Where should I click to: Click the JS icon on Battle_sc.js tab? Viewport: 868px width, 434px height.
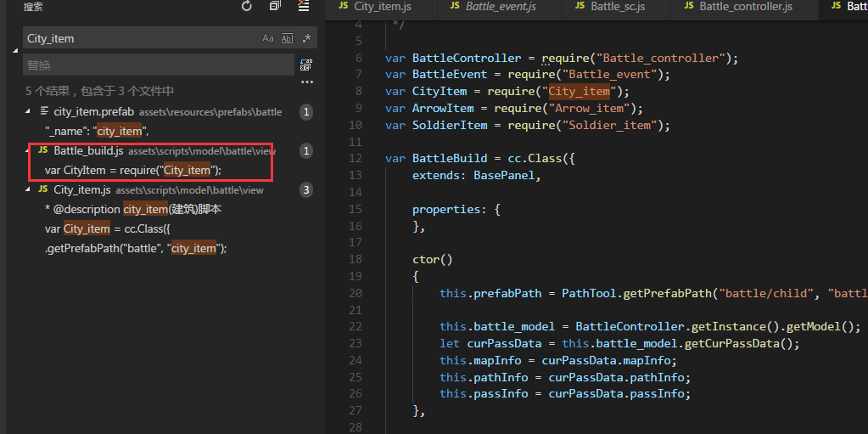pos(580,6)
